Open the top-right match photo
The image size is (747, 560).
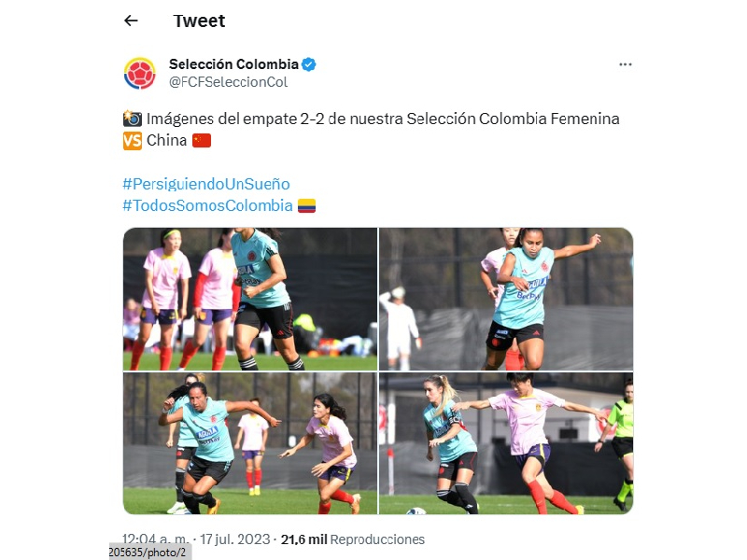point(506,299)
